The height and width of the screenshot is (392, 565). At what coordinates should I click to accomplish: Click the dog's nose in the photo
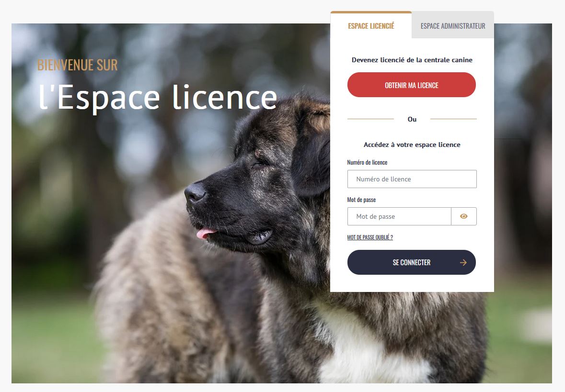pyautogui.click(x=195, y=192)
